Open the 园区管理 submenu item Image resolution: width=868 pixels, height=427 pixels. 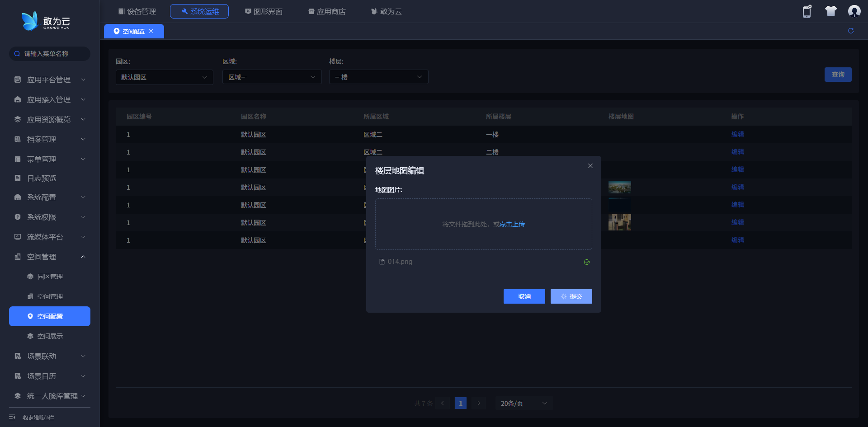point(50,277)
